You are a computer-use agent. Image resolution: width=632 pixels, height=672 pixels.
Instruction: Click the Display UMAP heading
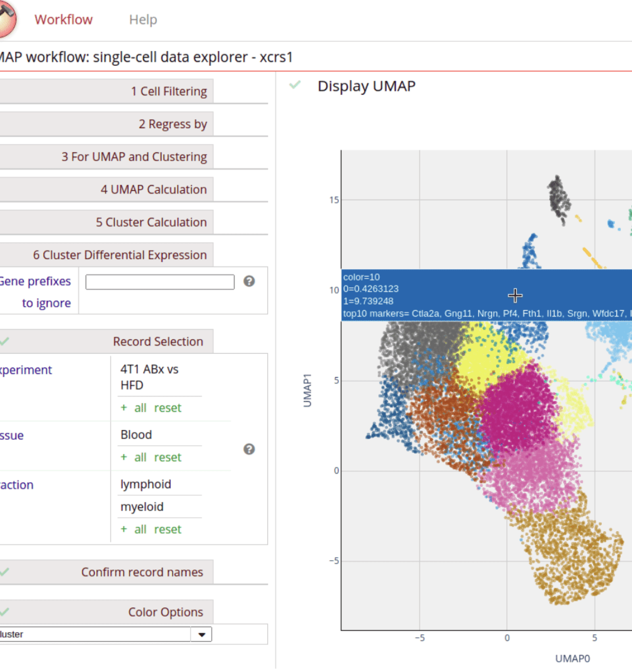pos(366,86)
